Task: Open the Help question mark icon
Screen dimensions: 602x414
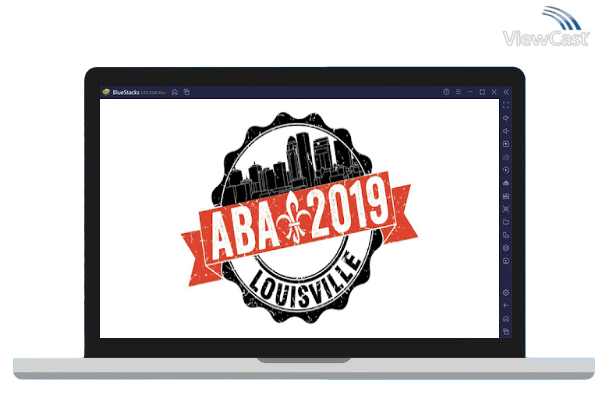Action: point(446,92)
